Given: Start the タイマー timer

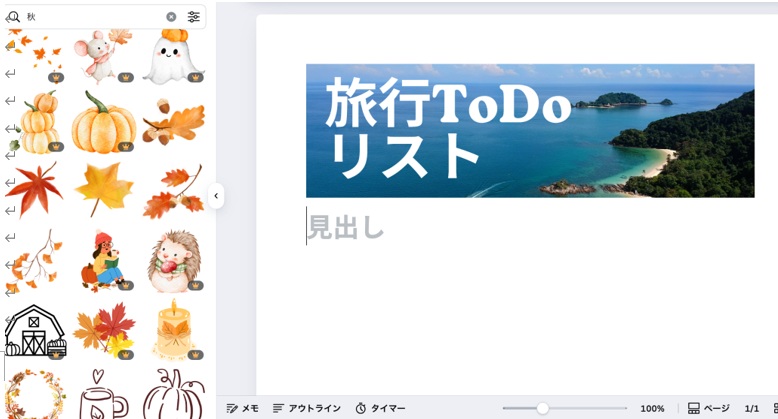Looking at the screenshot, I should pyautogui.click(x=381, y=408).
